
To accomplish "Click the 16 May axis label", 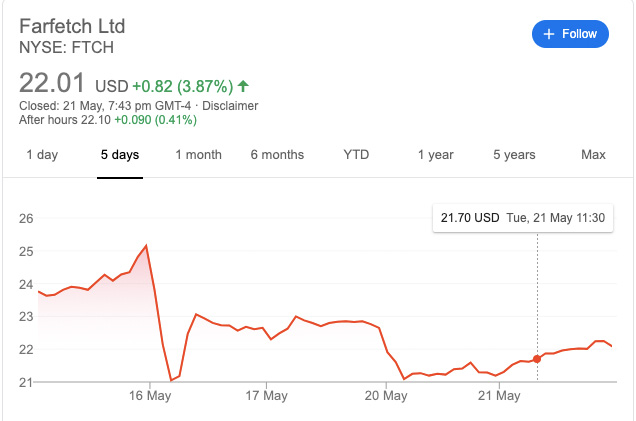I will [x=149, y=396].
